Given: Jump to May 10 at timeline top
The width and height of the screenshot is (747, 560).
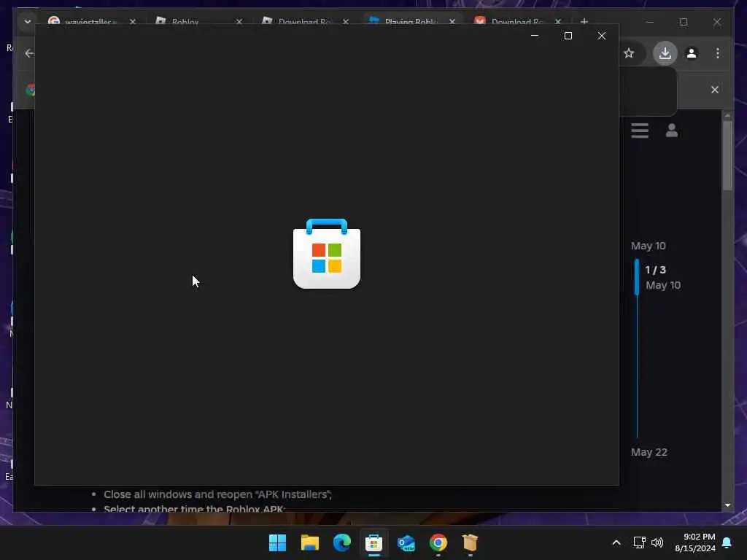Looking at the screenshot, I should coord(648,246).
